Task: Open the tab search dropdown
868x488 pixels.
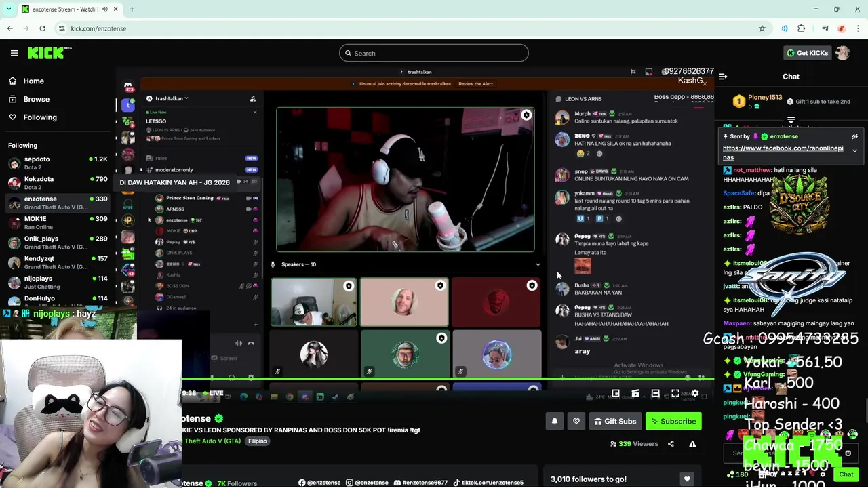Action: click(8, 9)
